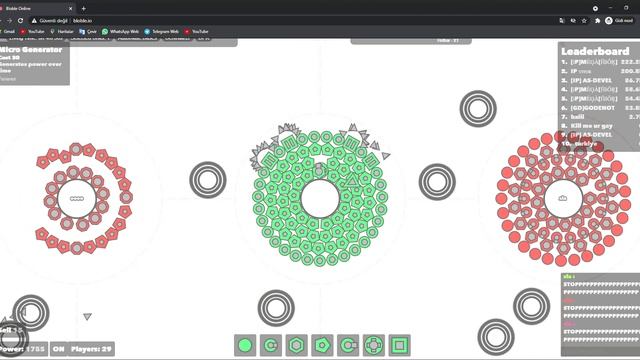Screen dimensions: 640x360
Task: Open a new browser tab
Action: tap(84, 8)
